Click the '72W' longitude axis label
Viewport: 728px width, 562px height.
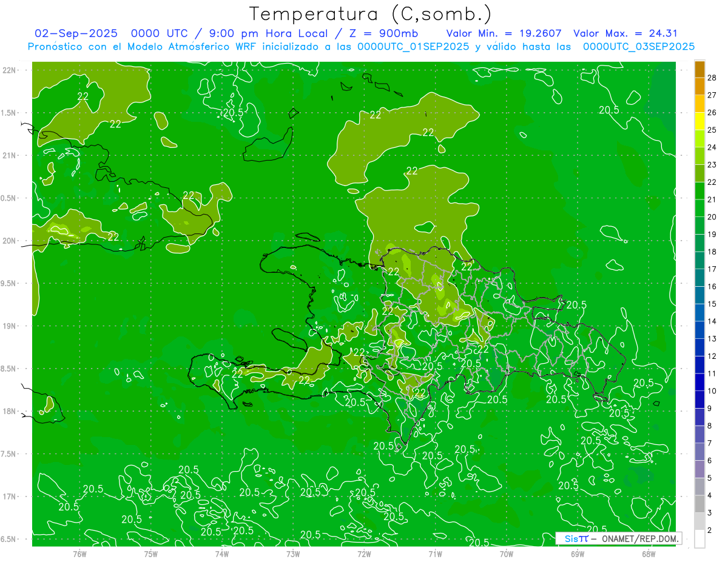pyautogui.click(x=364, y=554)
